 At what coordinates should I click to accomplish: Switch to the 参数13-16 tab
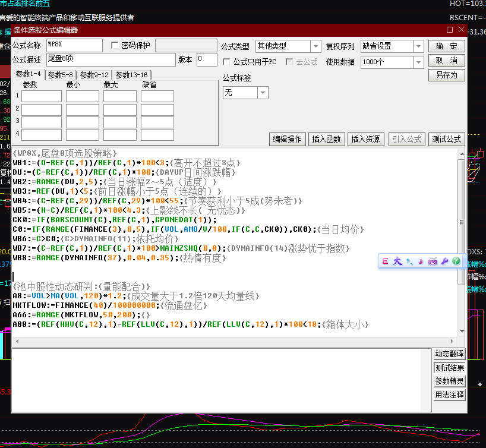[x=131, y=75]
